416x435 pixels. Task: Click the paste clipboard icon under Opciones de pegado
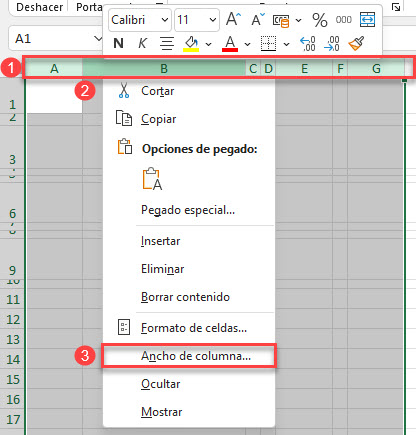click(x=152, y=179)
